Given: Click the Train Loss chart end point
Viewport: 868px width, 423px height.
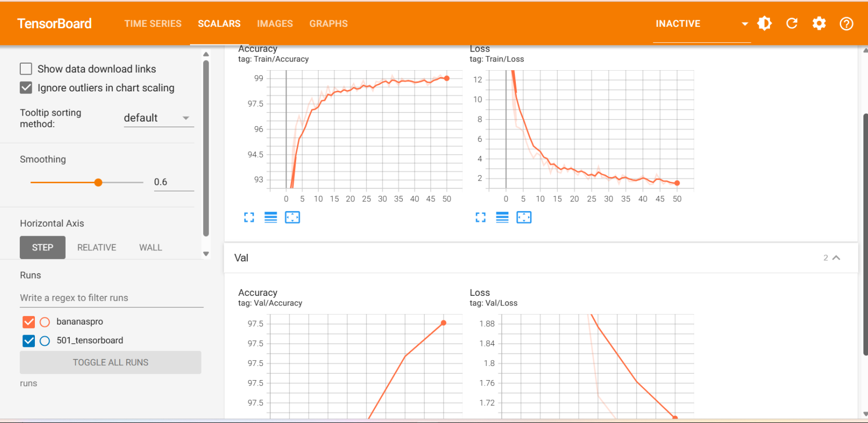Looking at the screenshot, I should pyautogui.click(x=677, y=183).
